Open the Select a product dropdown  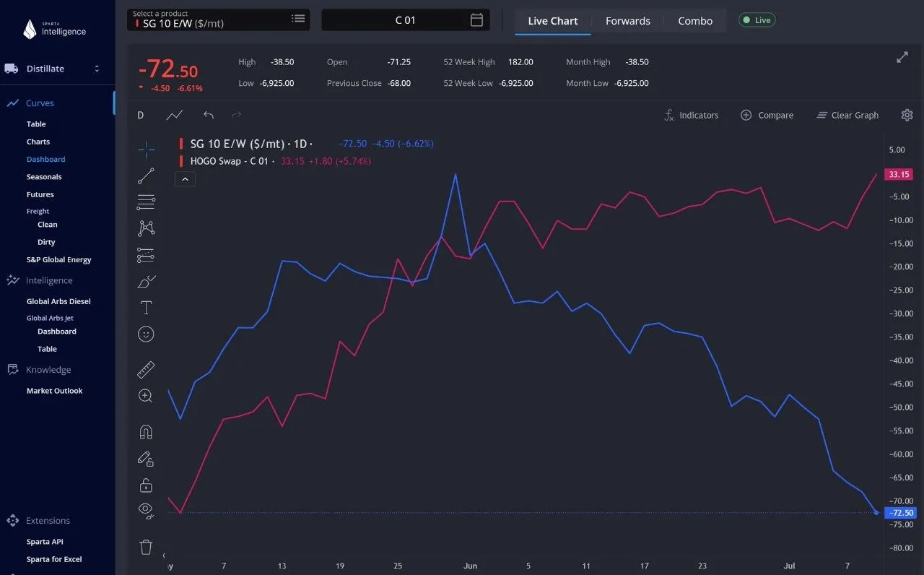(219, 20)
